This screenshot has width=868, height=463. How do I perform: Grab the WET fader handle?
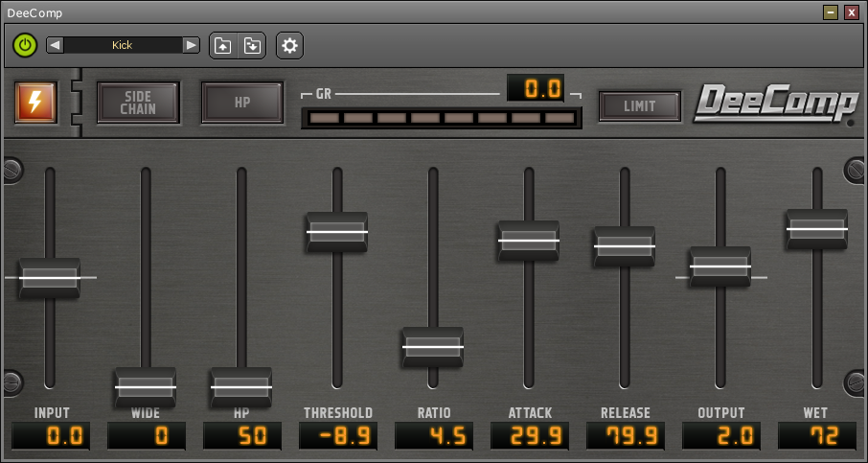817,229
